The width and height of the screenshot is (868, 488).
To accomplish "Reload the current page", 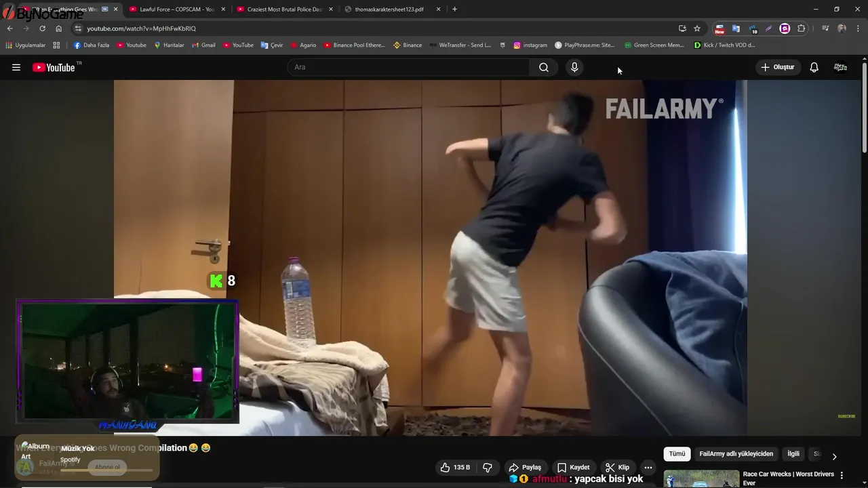I will pos(42,28).
